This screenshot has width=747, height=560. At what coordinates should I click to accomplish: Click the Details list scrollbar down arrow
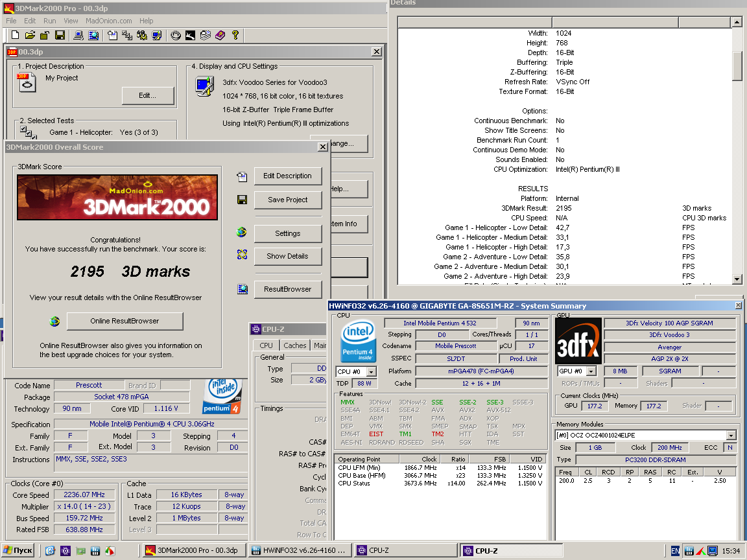click(737, 279)
